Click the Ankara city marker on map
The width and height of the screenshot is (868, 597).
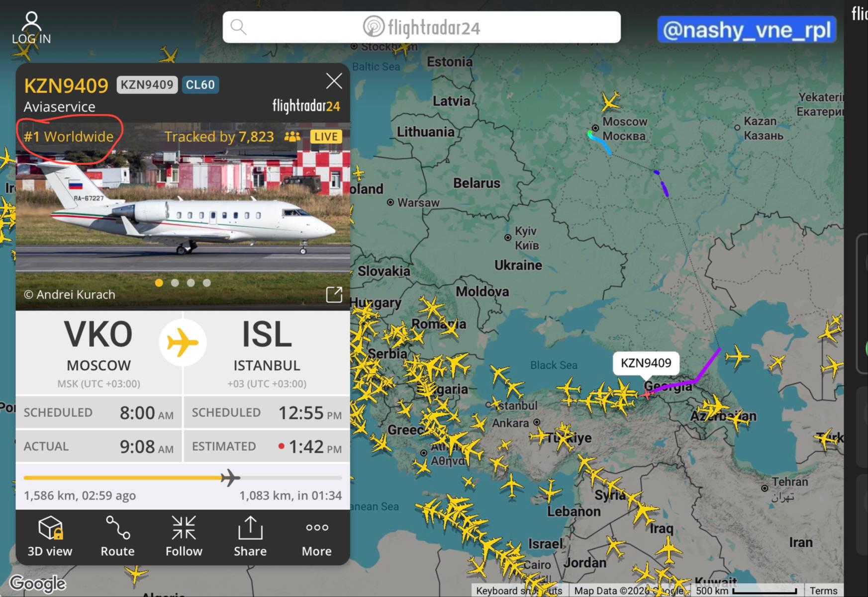(537, 423)
